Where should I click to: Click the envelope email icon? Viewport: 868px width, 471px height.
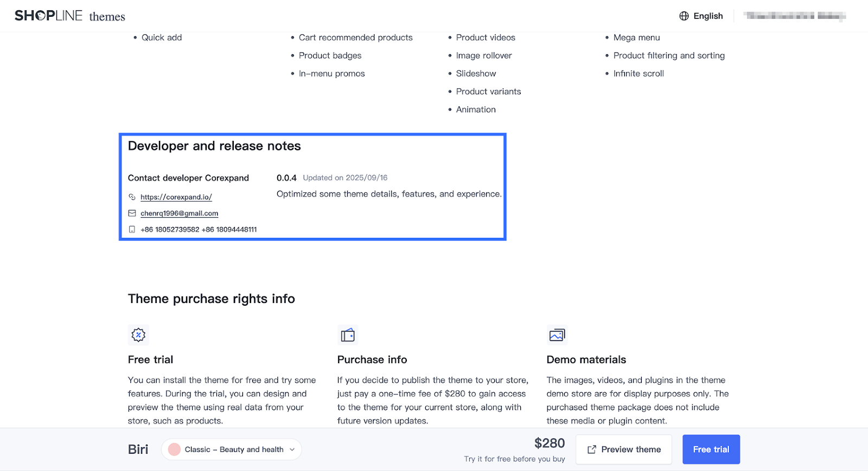tap(132, 213)
